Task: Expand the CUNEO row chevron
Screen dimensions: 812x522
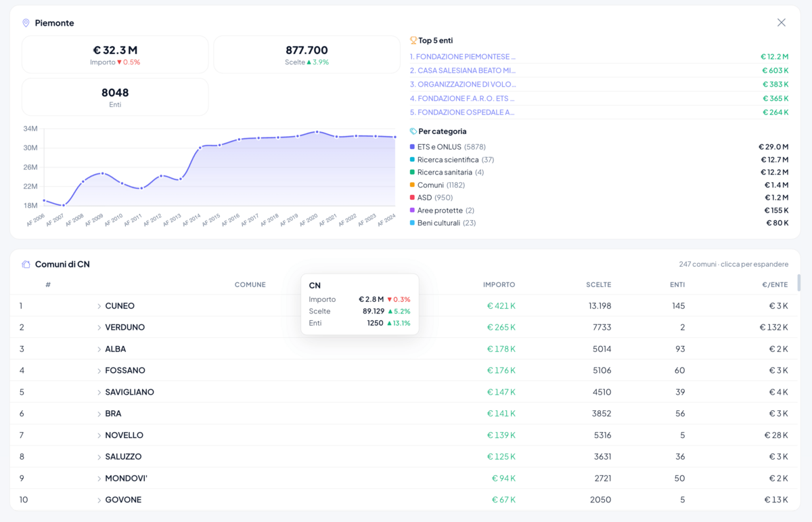Action: point(99,307)
